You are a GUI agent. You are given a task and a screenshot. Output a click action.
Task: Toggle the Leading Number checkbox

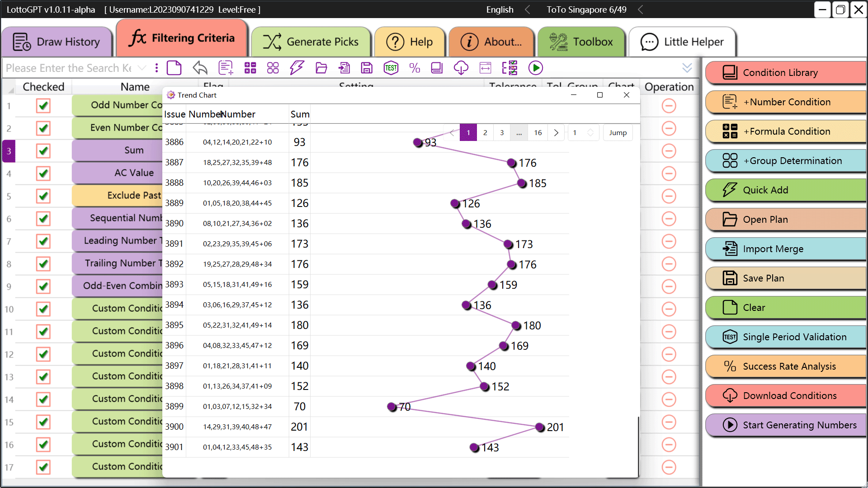(43, 241)
